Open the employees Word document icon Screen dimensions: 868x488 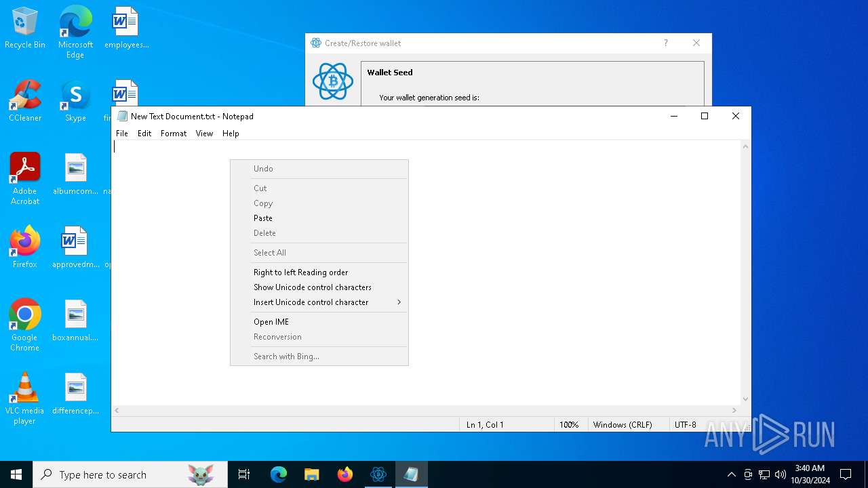click(x=126, y=28)
